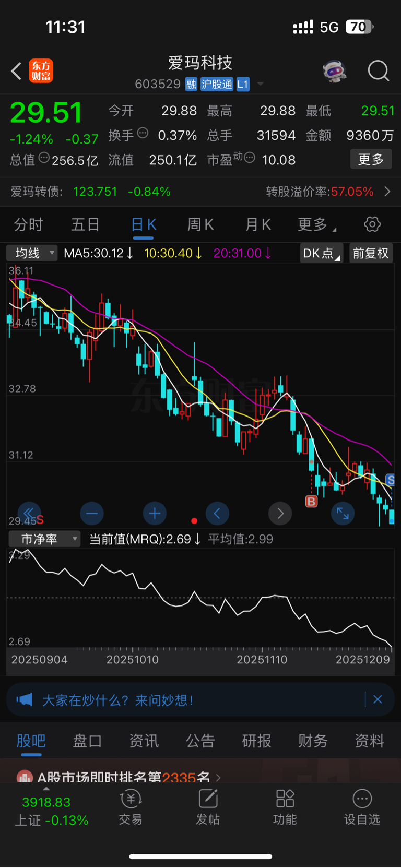Open the 均线 indicator dropdown
Image resolution: width=401 pixels, height=868 pixels.
tap(32, 253)
